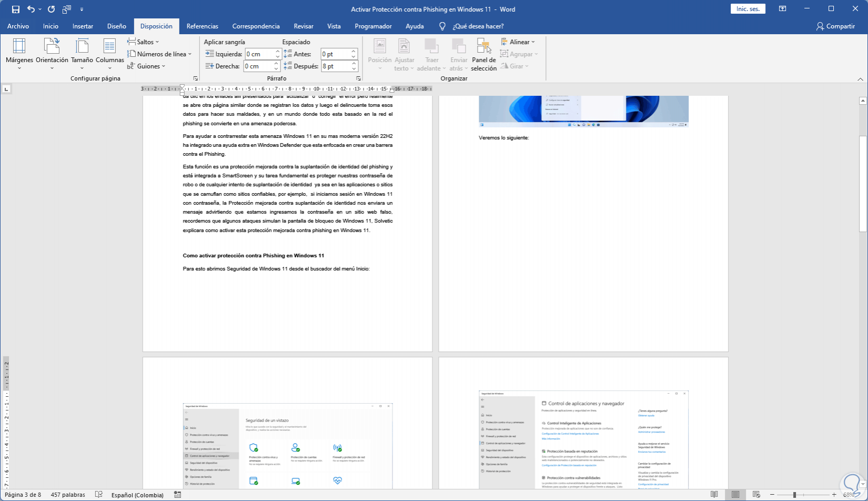This screenshot has height=501, width=868.
Task: Open the Orientación page orientation tool
Action: 52,54
